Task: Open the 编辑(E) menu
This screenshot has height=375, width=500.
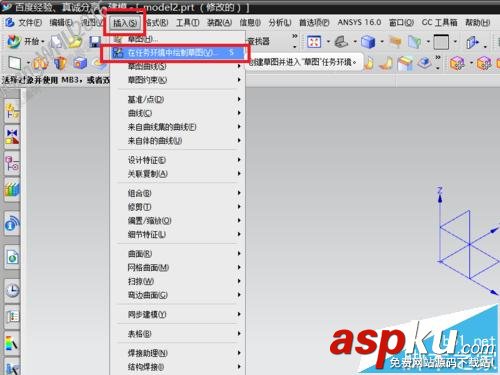Action: point(61,23)
